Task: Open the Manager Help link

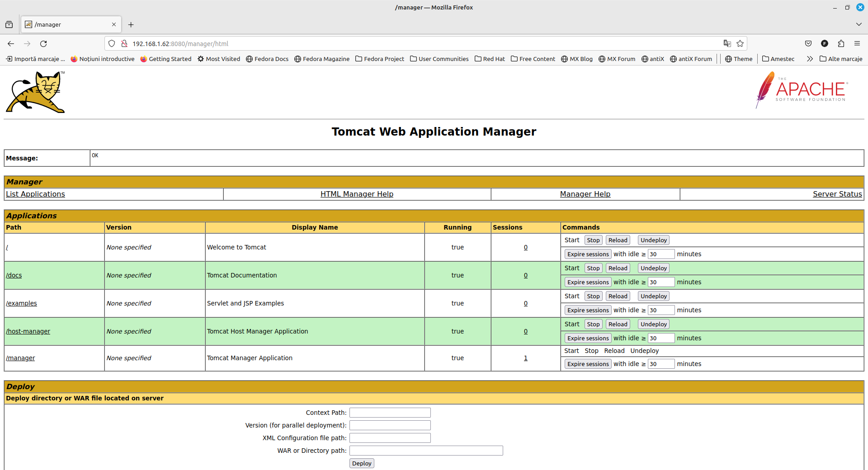Action: click(585, 194)
